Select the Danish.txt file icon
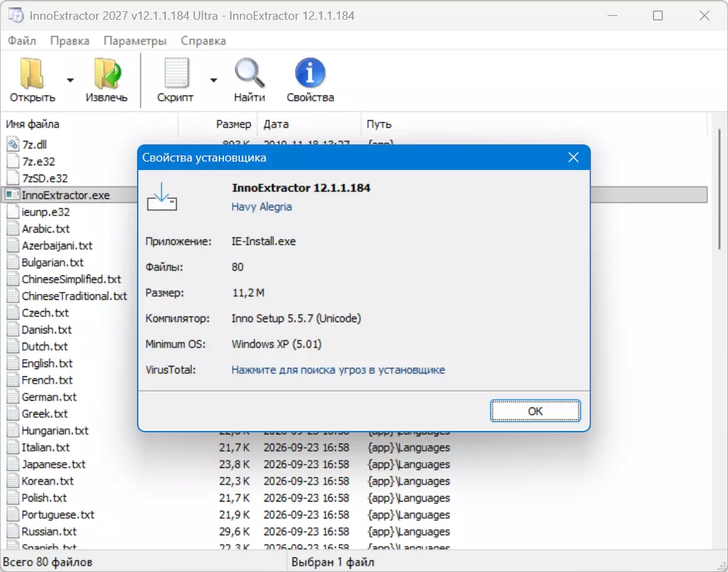The width and height of the screenshot is (728, 572). pos(13,329)
